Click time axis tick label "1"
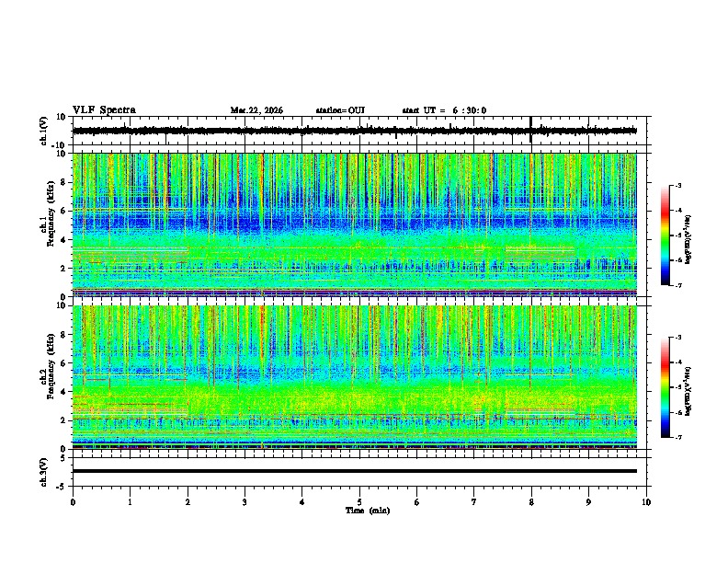728x563 pixels. (130, 502)
